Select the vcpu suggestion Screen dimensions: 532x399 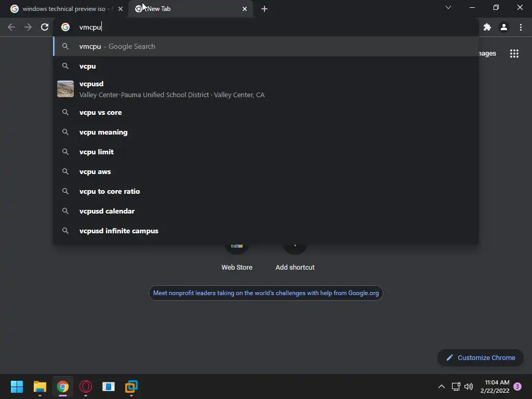coord(267,66)
